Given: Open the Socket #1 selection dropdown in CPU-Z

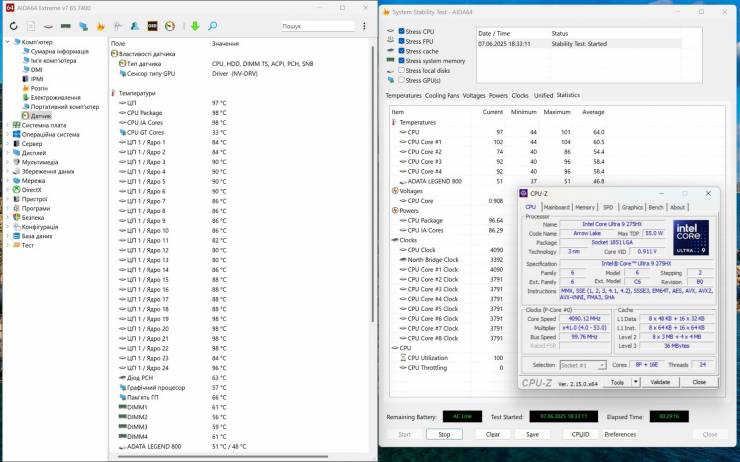Looking at the screenshot, I should (x=583, y=365).
